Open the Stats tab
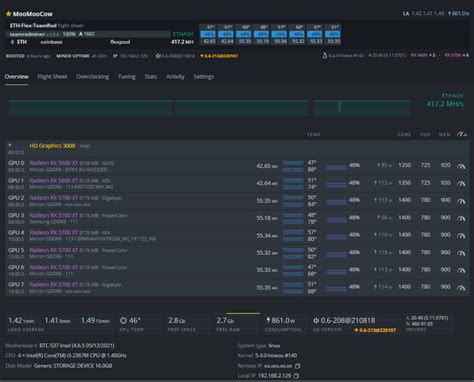This screenshot has height=382, width=474. click(151, 77)
